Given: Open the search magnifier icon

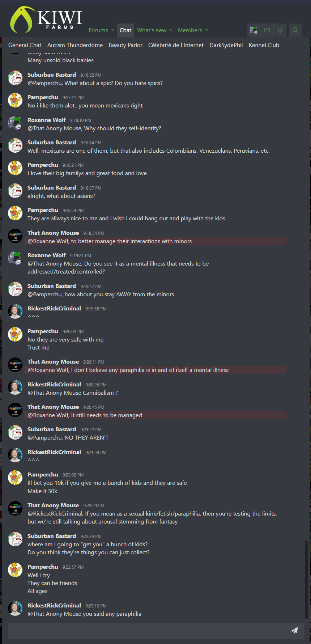Looking at the screenshot, I should 295,30.
